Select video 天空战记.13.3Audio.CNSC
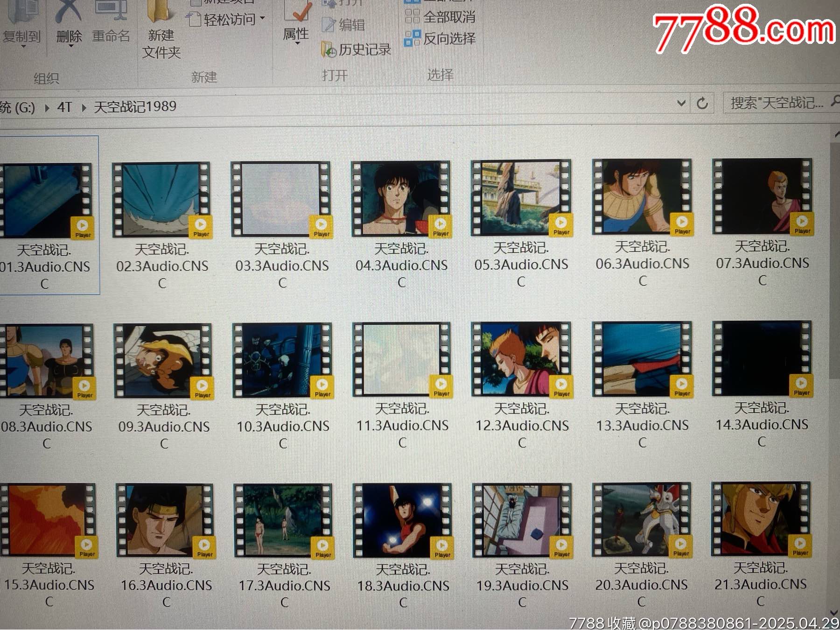This screenshot has width=840, height=630. [x=643, y=385]
